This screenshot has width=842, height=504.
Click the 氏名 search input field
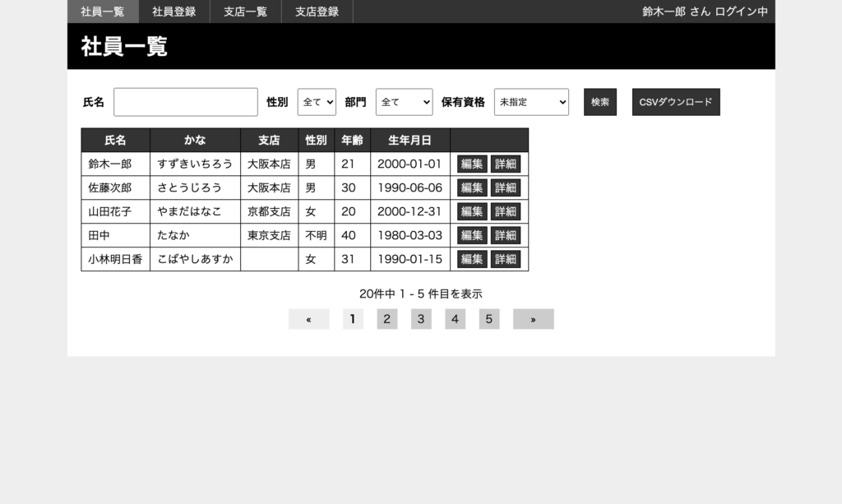coord(186,102)
